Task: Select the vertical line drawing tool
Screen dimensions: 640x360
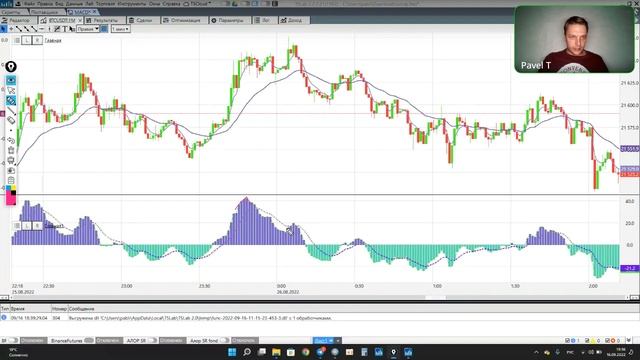Action: pyautogui.click(x=49, y=29)
